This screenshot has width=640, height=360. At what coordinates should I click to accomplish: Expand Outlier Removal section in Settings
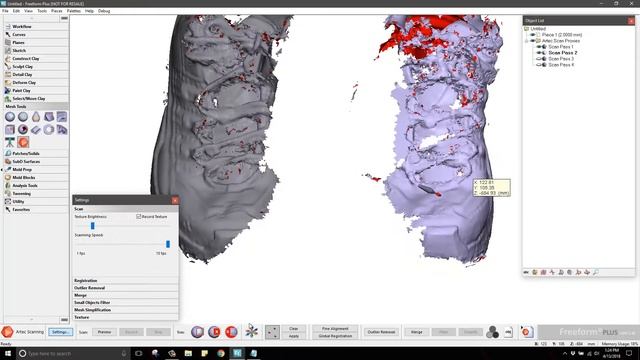(x=125, y=288)
